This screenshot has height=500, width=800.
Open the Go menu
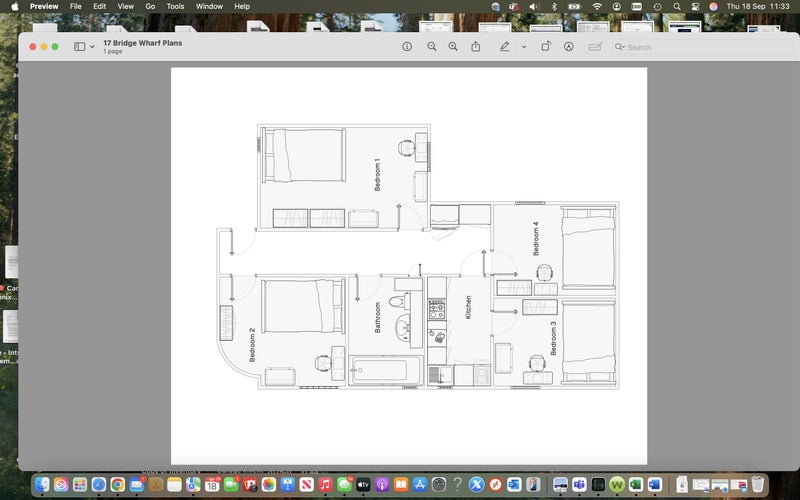[x=150, y=6]
